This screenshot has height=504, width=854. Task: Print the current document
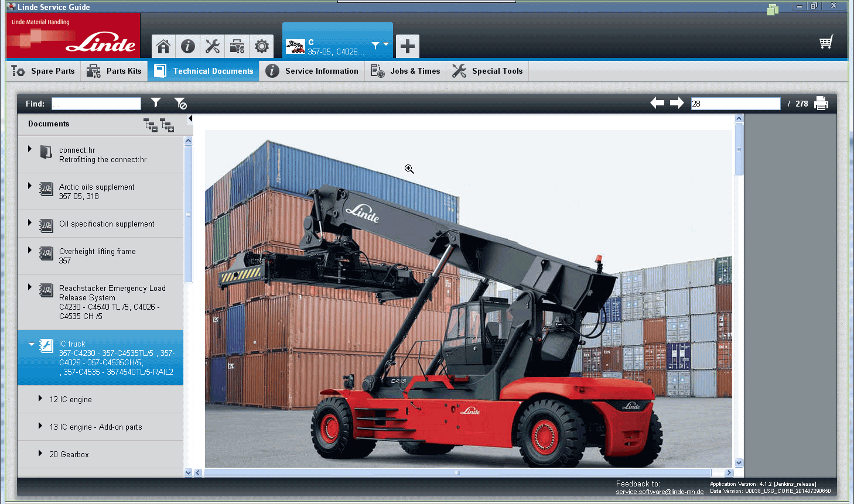coord(821,103)
